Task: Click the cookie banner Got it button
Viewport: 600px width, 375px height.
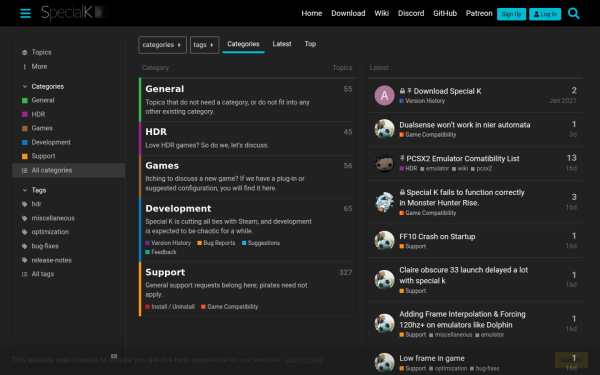Action: point(571,360)
